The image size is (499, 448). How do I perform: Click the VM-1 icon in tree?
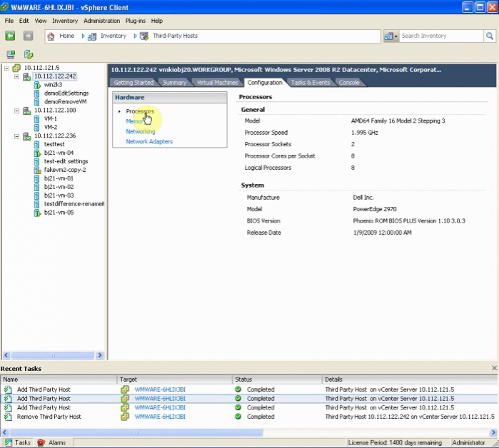pos(36,119)
